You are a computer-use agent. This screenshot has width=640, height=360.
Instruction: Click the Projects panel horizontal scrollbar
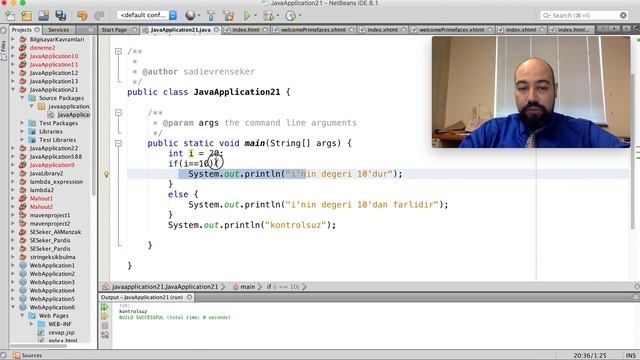38,346
